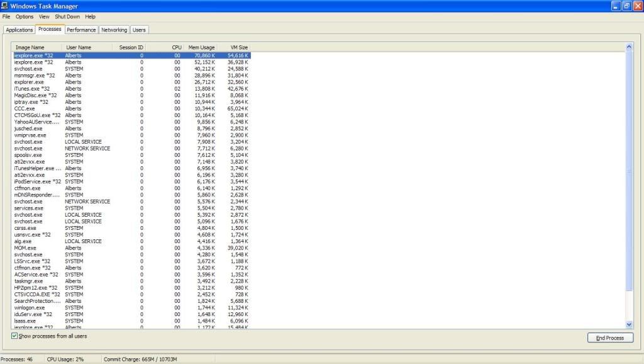Open the Options menu
Screen dimensions: 644x364
coord(24,16)
